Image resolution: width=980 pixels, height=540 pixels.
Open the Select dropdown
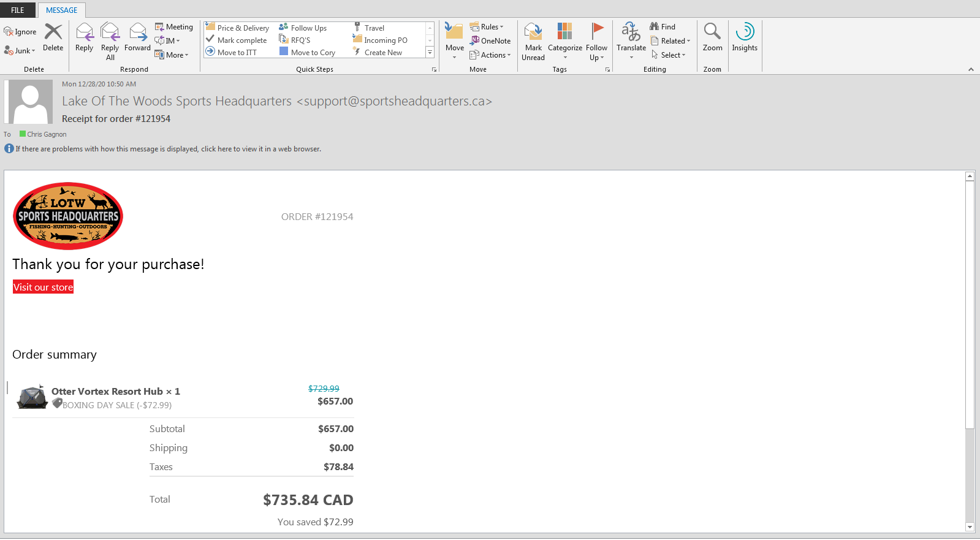click(668, 55)
